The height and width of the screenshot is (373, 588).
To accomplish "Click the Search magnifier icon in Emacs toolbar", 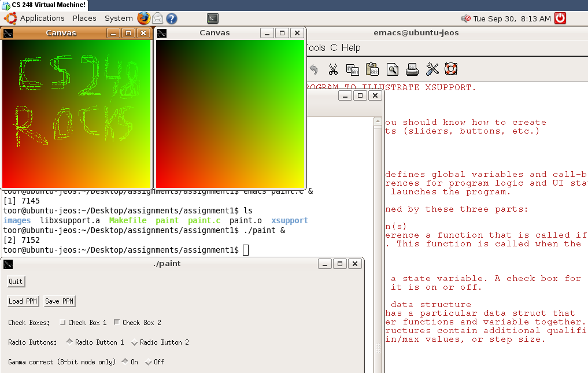I will click(393, 69).
